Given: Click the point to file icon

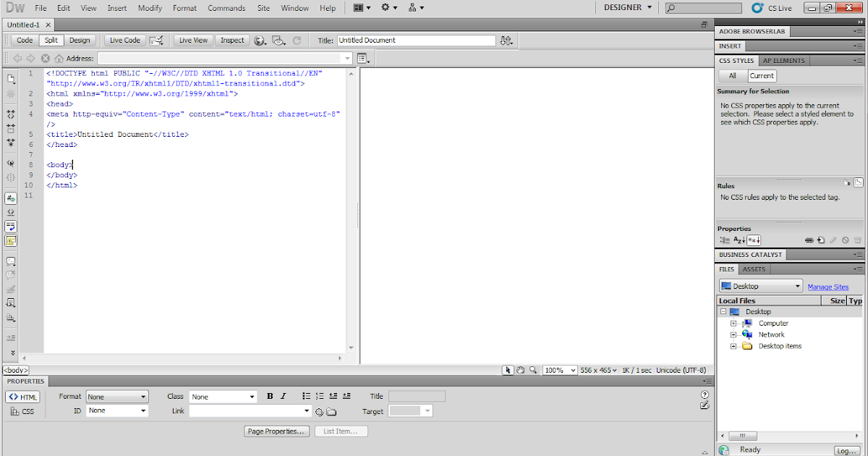Looking at the screenshot, I should pyautogui.click(x=319, y=412).
